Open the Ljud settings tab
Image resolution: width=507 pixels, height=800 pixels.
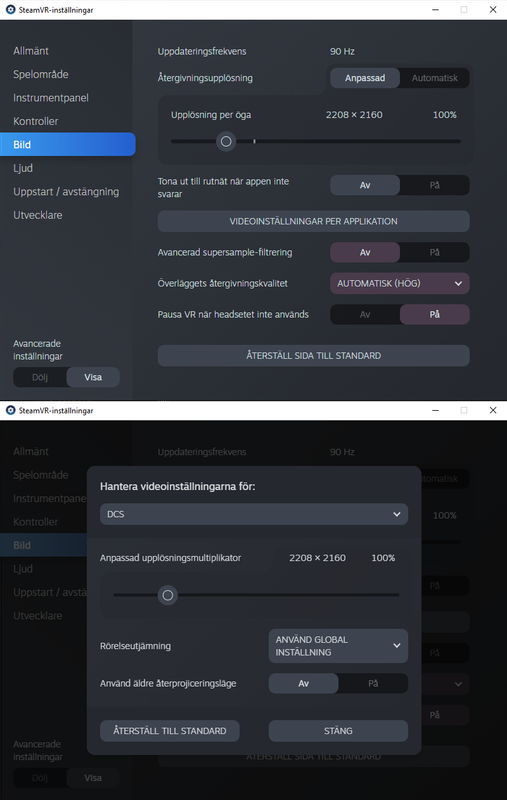coord(23,168)
